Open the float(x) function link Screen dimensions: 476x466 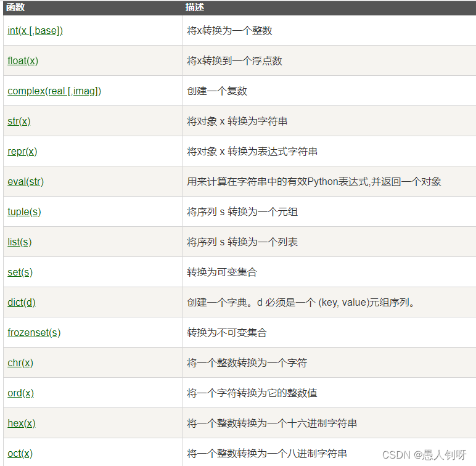click(23, 60)
